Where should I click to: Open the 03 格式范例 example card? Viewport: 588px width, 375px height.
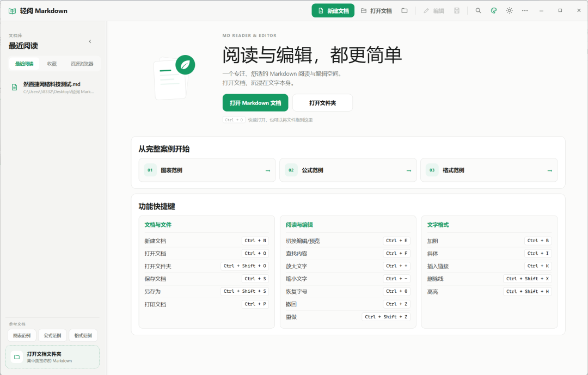pos(489,170)
